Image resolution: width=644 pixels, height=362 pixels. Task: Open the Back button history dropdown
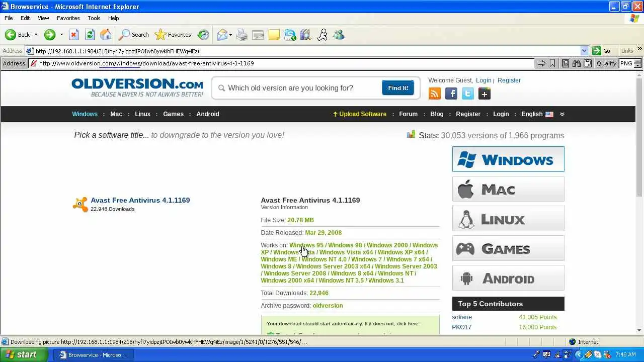pyautogui.click(x=36, y=35)
